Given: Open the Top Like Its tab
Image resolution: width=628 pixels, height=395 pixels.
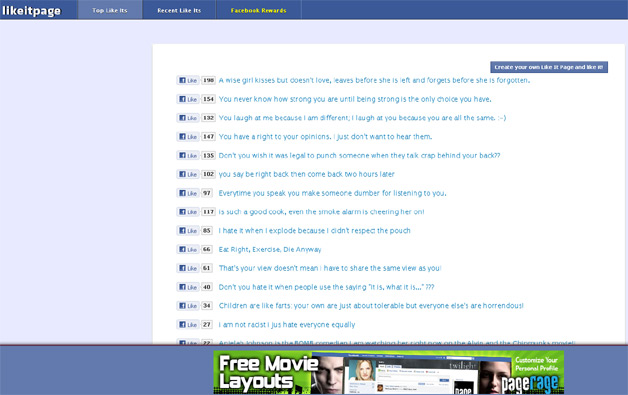Looking at the screenshot, I should (x=110, y=10).
